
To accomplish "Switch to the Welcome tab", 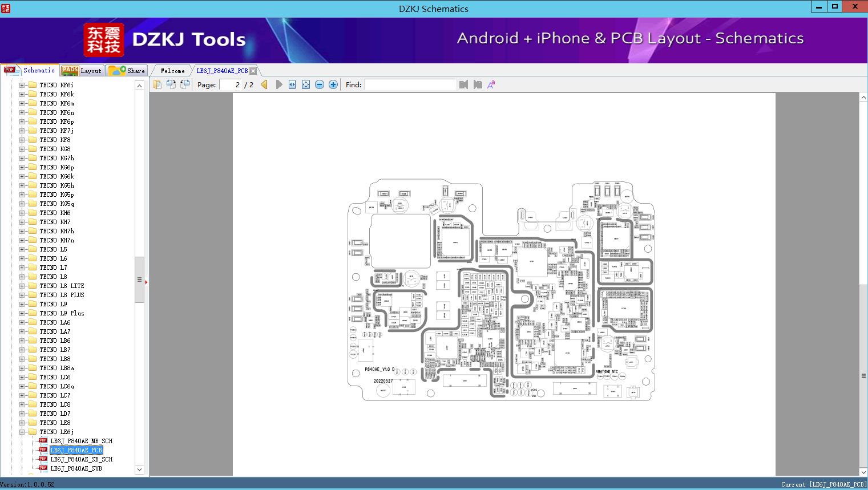I will (x=172, y=71).
